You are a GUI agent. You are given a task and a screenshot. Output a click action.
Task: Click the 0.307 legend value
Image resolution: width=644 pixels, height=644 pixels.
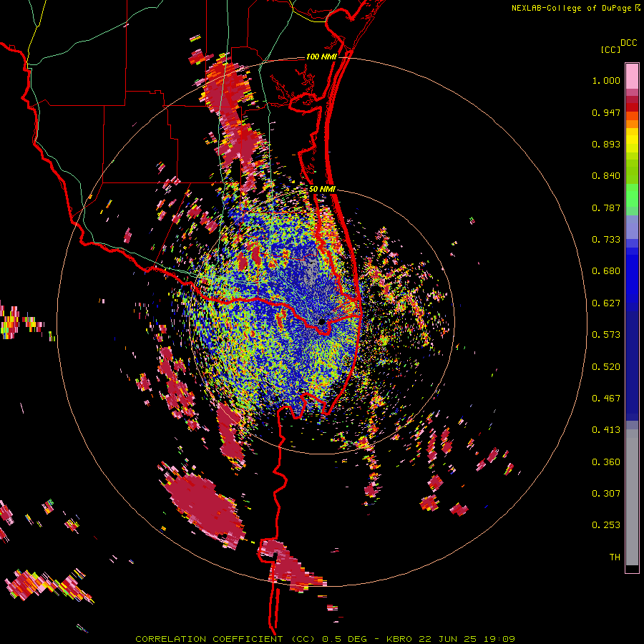606,494
